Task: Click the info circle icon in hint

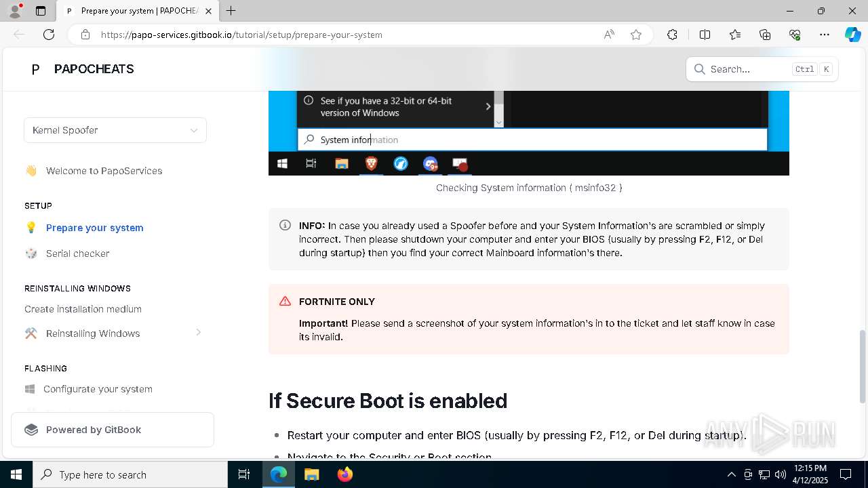Action: 285,226
